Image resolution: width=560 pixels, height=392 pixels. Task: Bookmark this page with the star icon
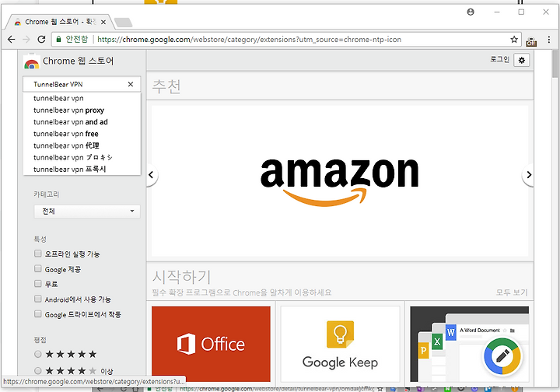[x=514, y=39]
